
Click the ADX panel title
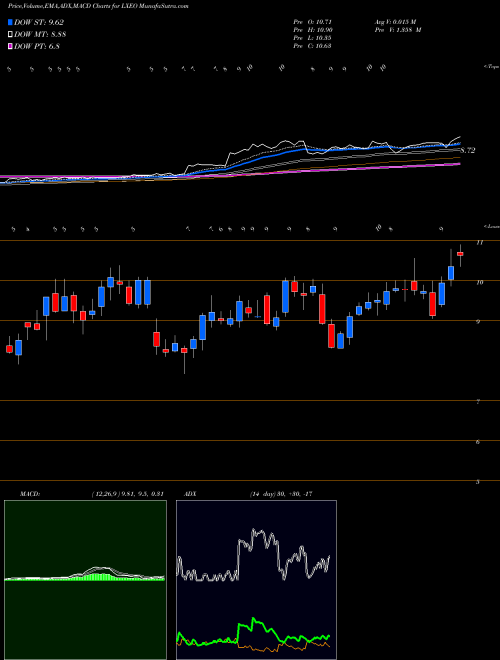point(191,494)
